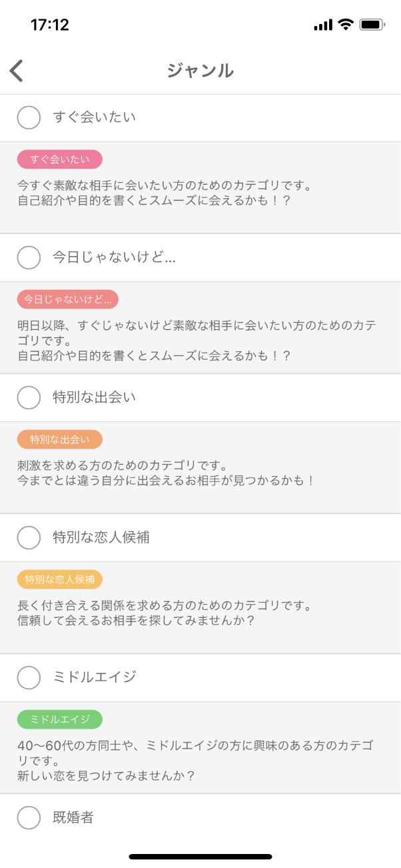The width and height of the screenshot is (401, 868).
Task: Click the 特別な恋人候補 row label text
Action: click(x=101, y=537)
